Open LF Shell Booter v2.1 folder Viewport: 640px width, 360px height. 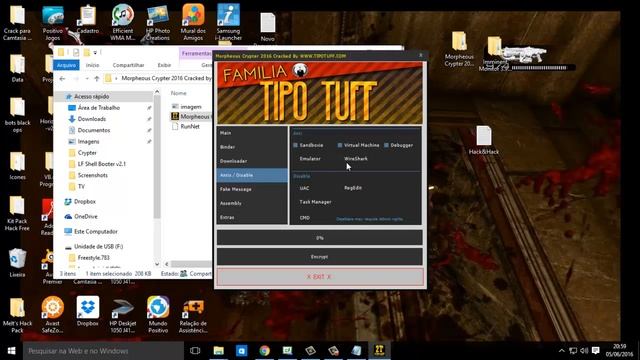[x=102, y=164]
